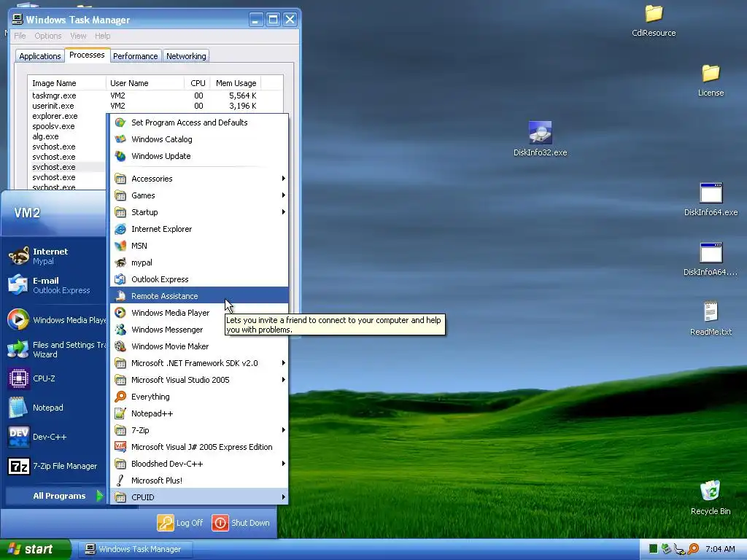Switch to Performance tab in Task Manager
Image resolution: width=747 pixels, height=560 pixels.
coord(135,56)
